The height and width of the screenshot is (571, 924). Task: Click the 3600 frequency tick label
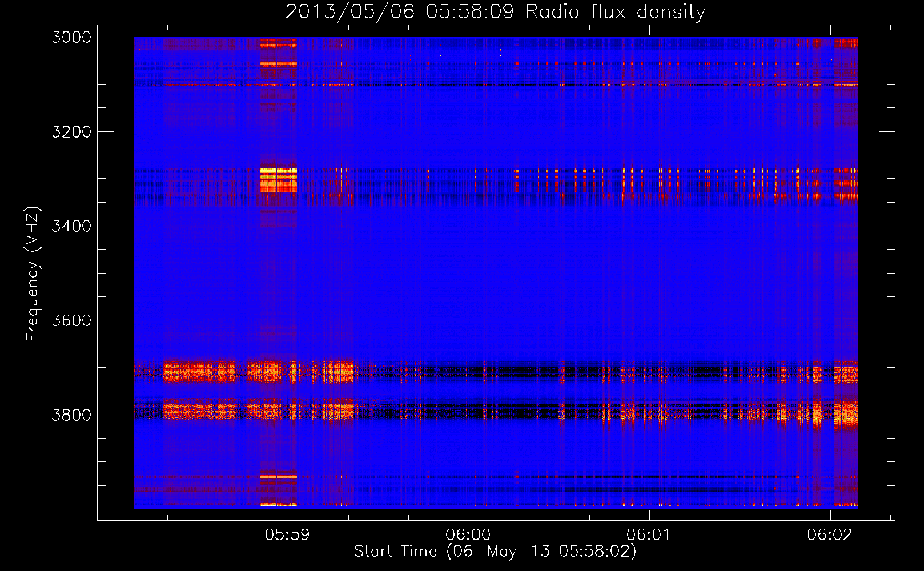pyautogui.click(x=71, y=320)
